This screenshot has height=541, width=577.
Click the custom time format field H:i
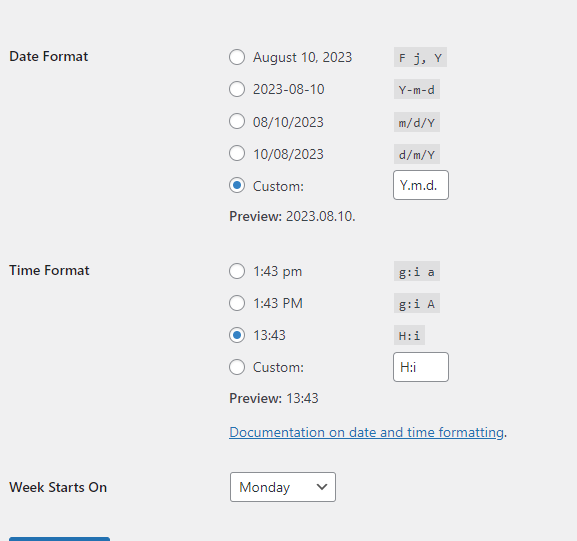click(x=421, y=367)
